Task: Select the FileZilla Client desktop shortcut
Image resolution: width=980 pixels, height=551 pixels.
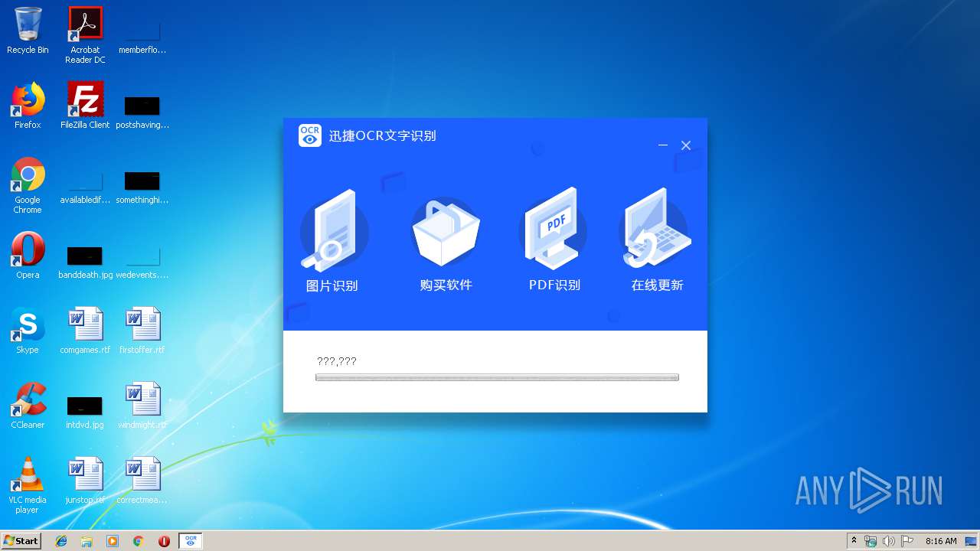Action: (x=85, y=106)
